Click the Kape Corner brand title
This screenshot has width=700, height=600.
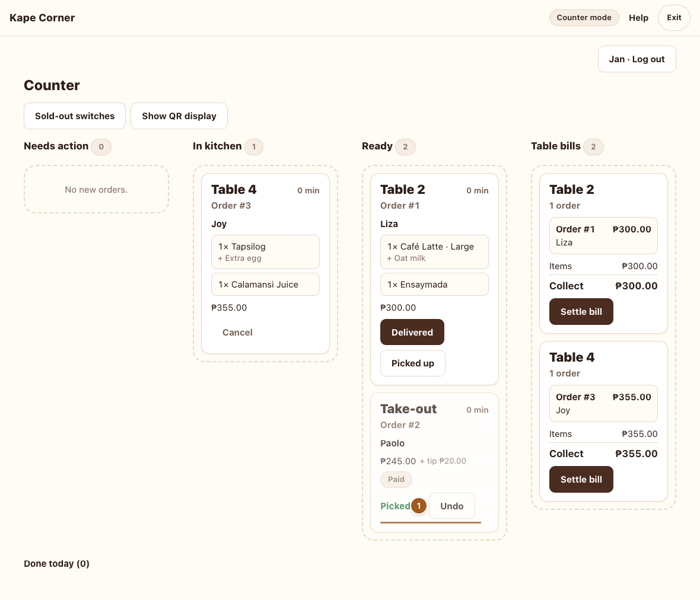[42, 18]
